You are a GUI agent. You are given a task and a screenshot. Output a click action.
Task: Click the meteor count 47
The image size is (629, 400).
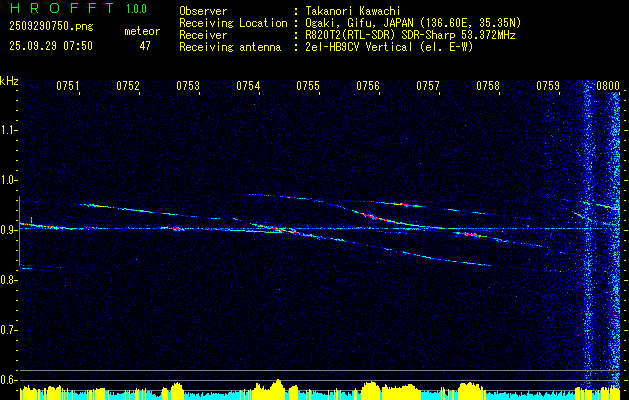(x=145, y=46)
